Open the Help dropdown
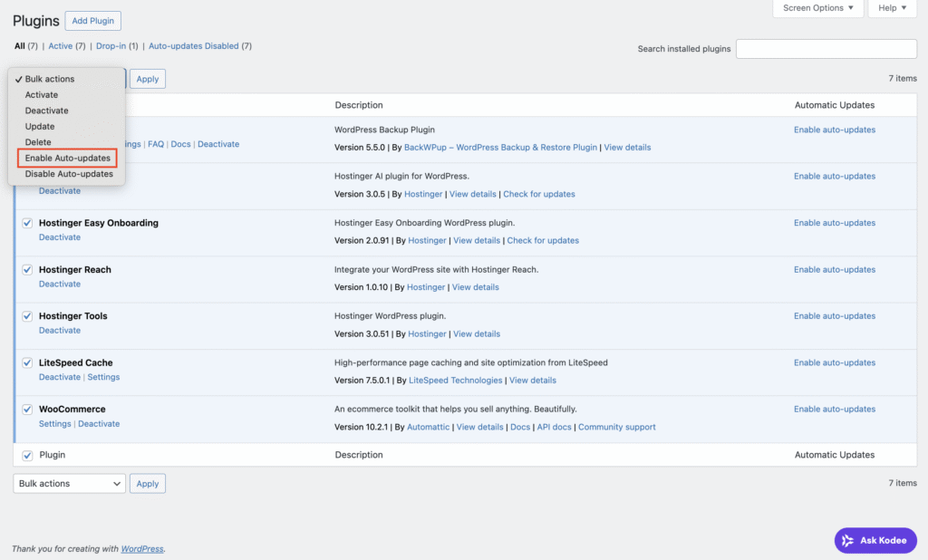 tap(891, 8)
